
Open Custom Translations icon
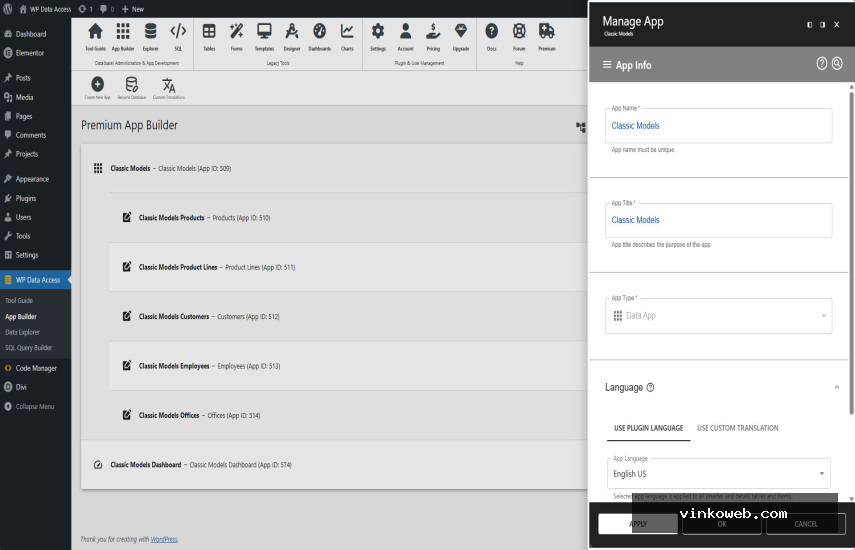(168, 85)
